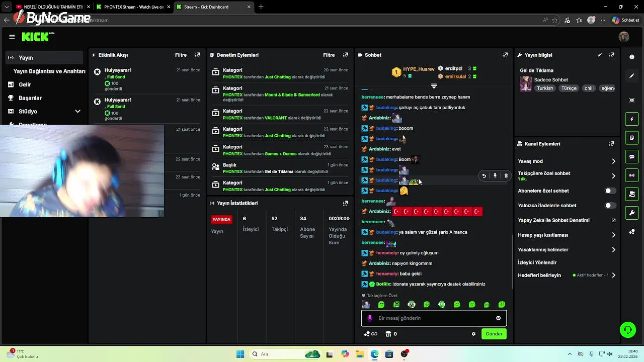Click the chill tag in stream info

(x=589, y=88)
